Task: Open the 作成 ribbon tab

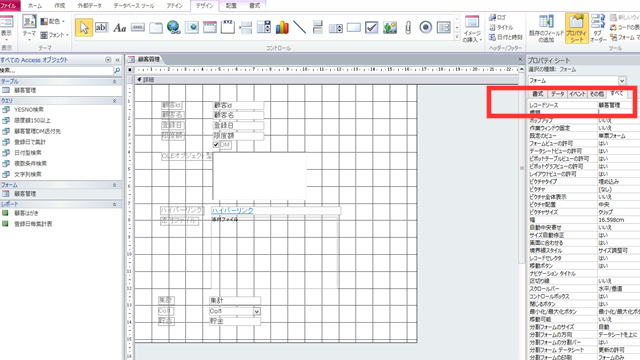Action: (60, 6)
